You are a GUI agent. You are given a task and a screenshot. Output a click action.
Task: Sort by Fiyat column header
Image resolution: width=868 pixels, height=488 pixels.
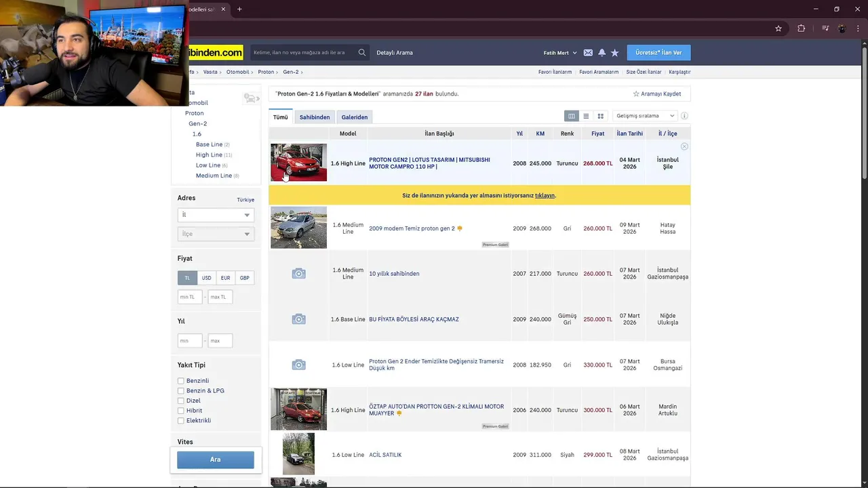597,134
